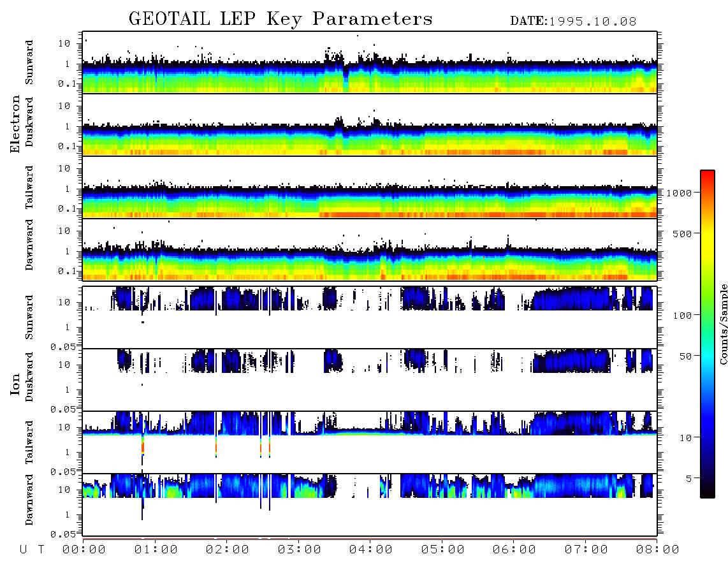This screenshot has height=561, width=728.
Task: Select the Ion Duskward spectrogram panel
Action: [370, 380]
